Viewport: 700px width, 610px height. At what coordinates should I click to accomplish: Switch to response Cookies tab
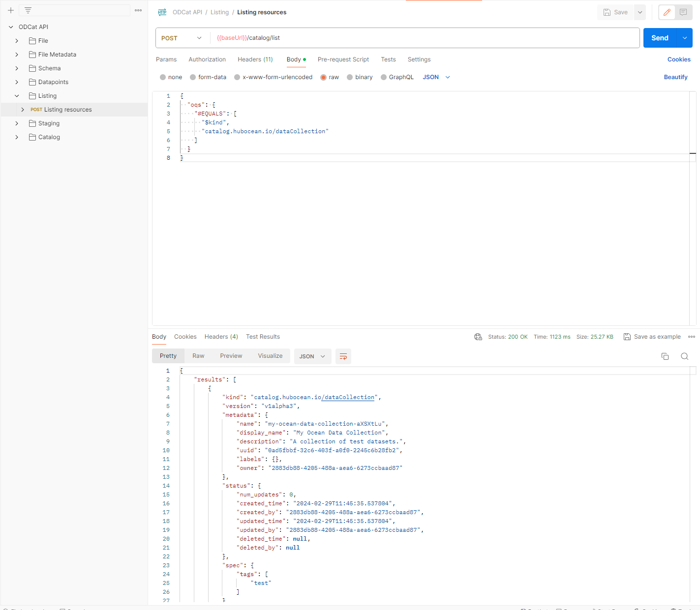185,337
